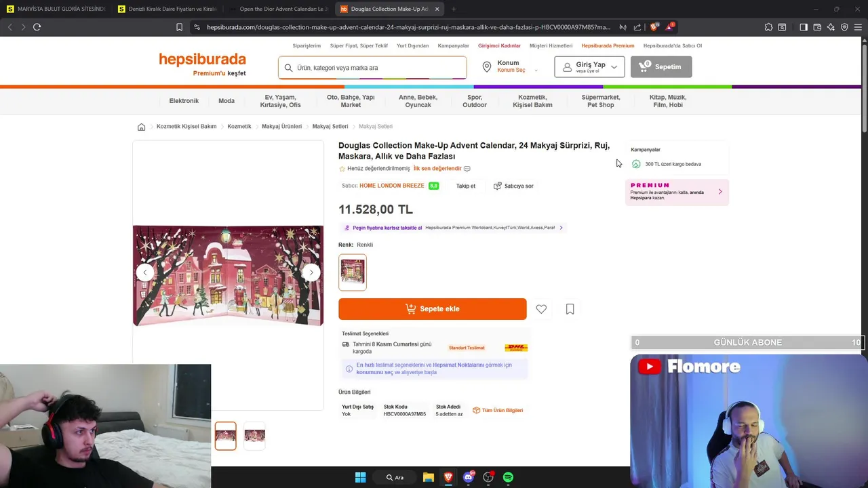Viewport: 868px width, 488px height.
Task: Click the Windows Start button
Action: pyautogui.click(x=360, y=477)
